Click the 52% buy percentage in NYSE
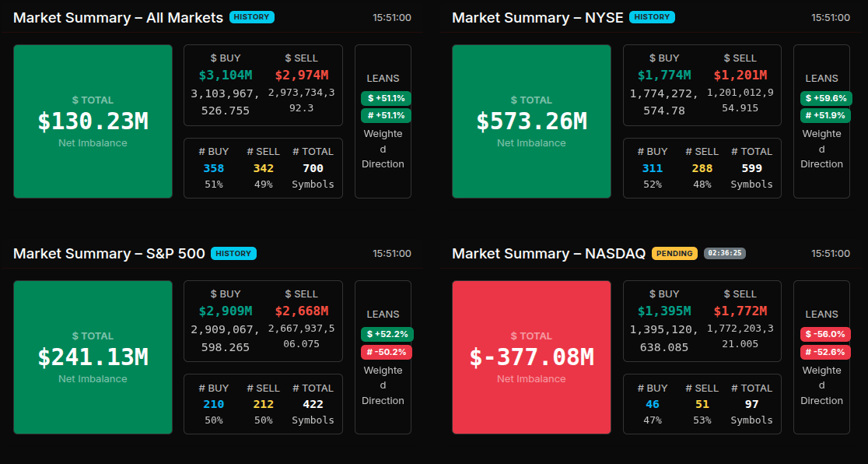The image size is (868, 464). pyautogui.click(x=653, y=184)
